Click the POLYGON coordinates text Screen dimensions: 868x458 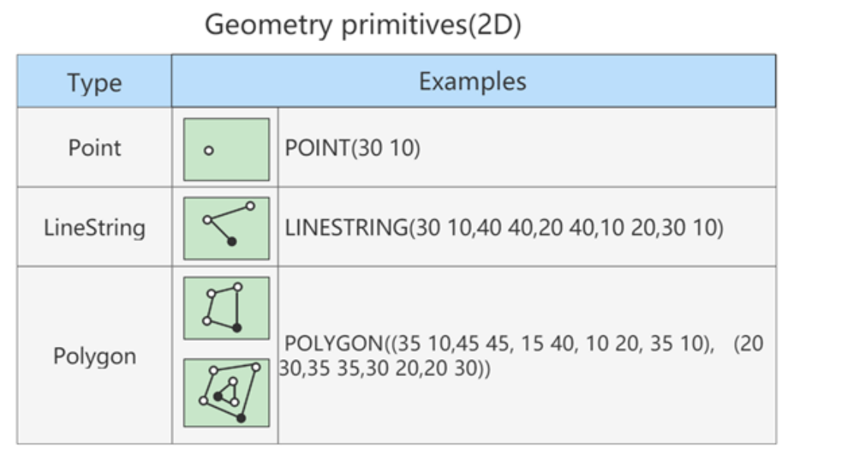pos(521,355)
